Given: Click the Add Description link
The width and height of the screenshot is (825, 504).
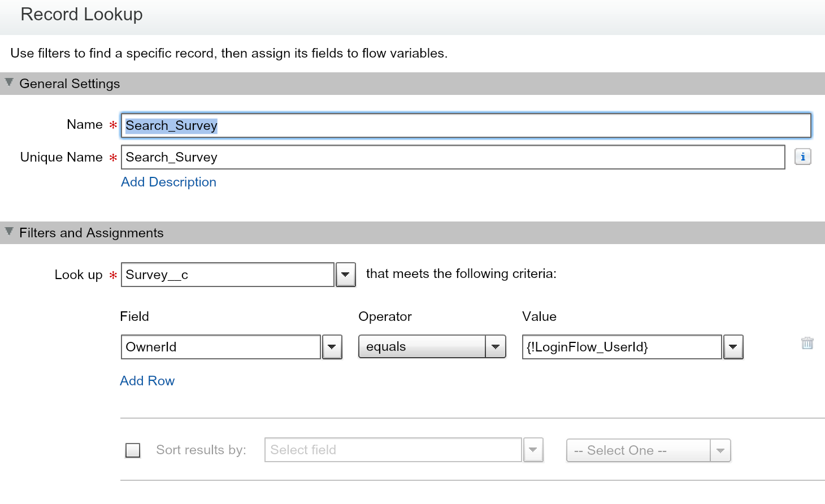Looking at the screenshot, I should point(168,182).
